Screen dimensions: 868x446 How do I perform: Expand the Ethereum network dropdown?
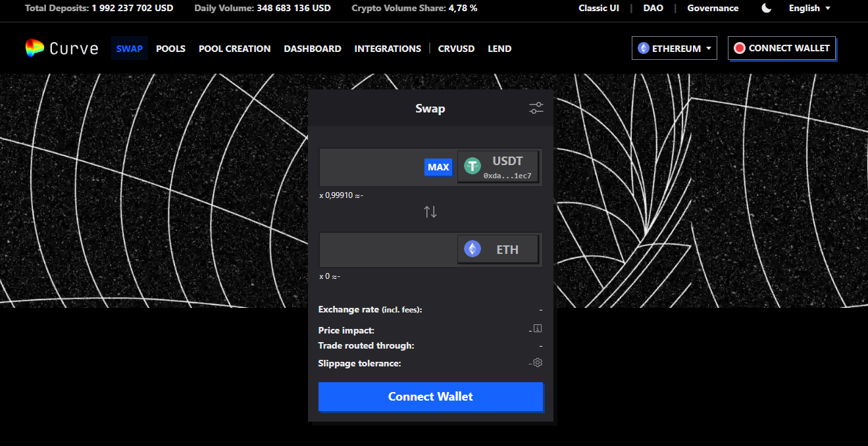pos(674,49)
